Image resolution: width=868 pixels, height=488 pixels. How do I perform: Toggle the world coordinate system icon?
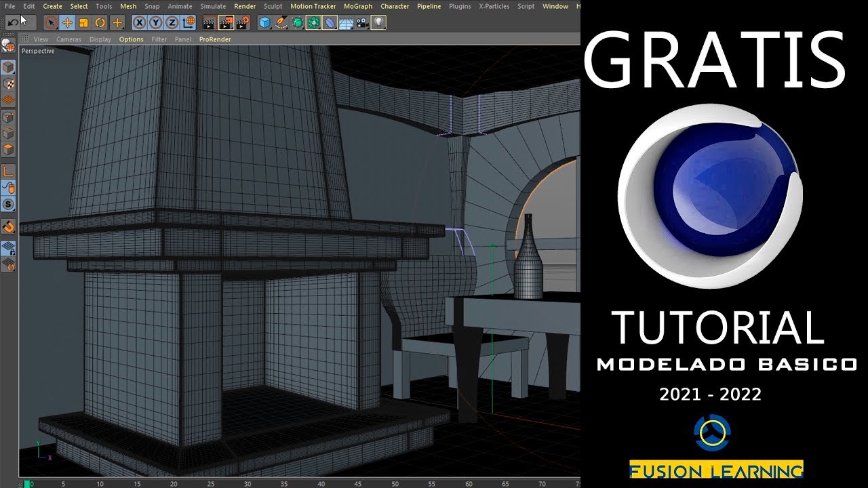point(189,22)
